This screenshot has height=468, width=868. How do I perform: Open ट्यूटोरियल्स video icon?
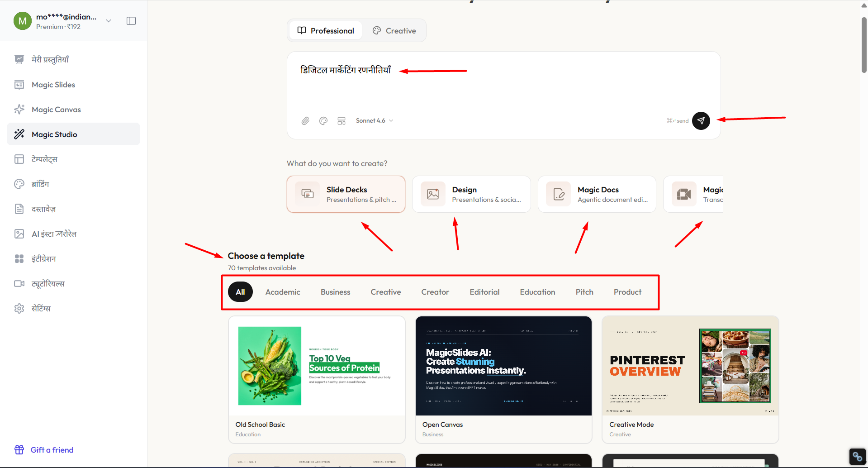19,283
